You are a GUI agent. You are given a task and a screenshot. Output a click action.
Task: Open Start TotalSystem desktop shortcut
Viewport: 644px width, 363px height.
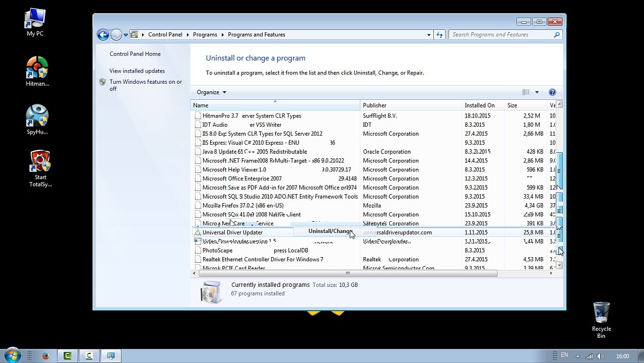(40, 168)
